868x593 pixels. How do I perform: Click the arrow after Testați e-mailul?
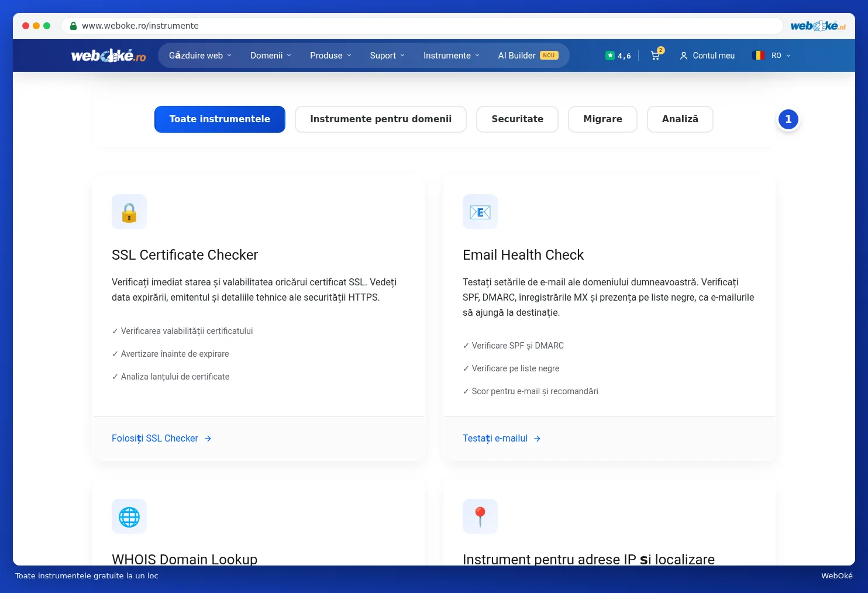[537, 439]
